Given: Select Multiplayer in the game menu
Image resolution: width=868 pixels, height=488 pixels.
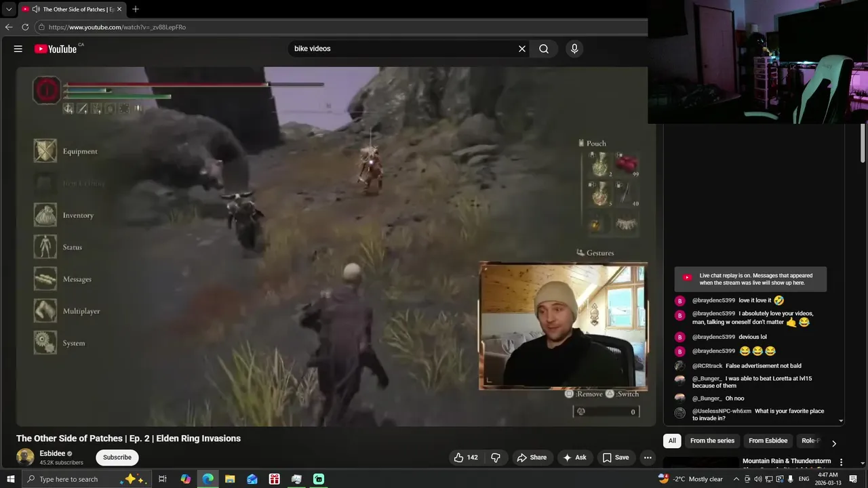Looking at the screenshot, I should (67, 310).
